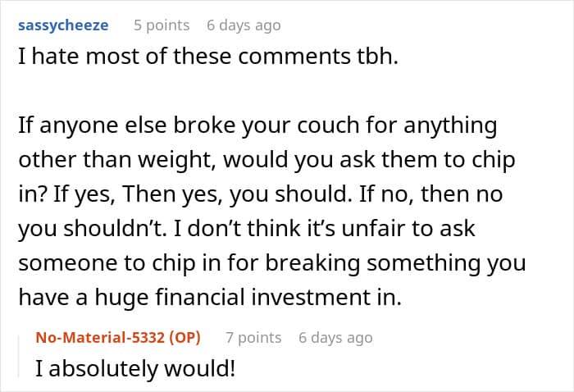Image resolution: width=574 pixels, height=392 pixels.
Task: Click the line starting 'in? If yes'
Action: tap(259, 195)
